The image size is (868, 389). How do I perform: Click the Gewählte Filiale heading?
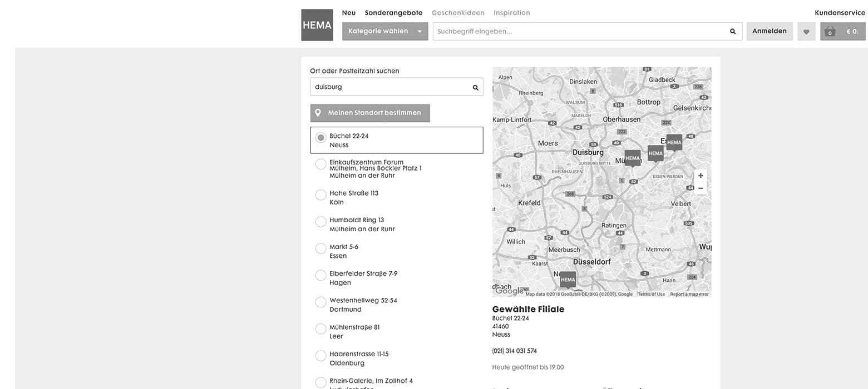[x=528, y=310]
